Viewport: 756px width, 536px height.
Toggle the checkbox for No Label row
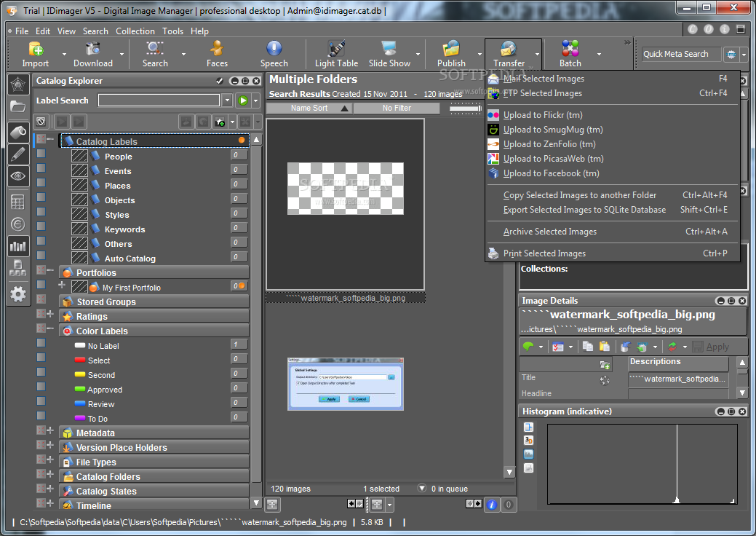[x=41, y=342]
